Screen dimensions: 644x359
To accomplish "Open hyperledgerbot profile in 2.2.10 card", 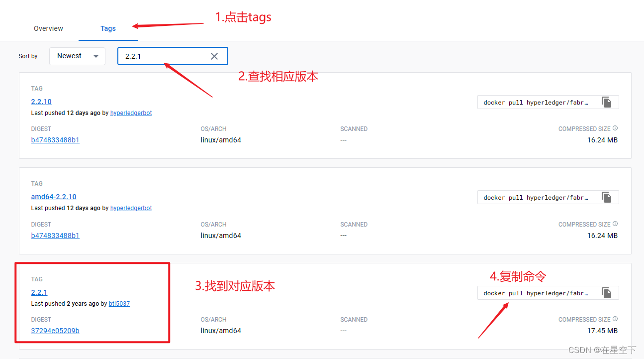I will tap(131, 113).
